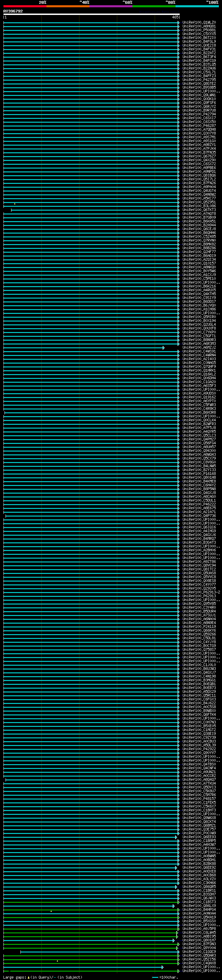Click the UniRef100_A9UDS0 label

pyautogui.click(x=199, y=394)
